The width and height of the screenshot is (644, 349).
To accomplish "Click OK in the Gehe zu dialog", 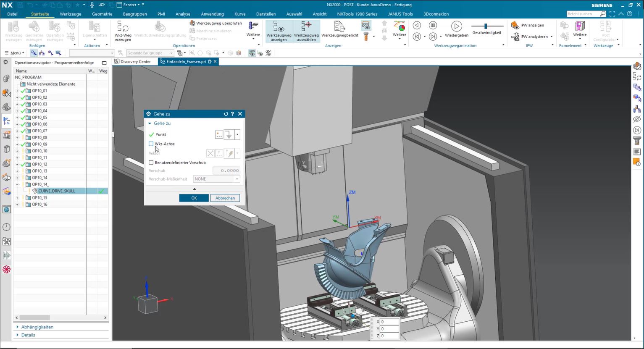I will click(x=194, y=198).
